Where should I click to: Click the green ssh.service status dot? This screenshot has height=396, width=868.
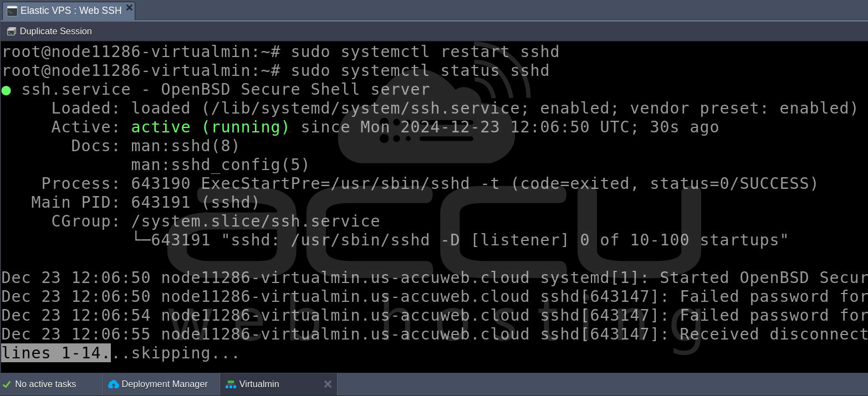tap(6, 90)
